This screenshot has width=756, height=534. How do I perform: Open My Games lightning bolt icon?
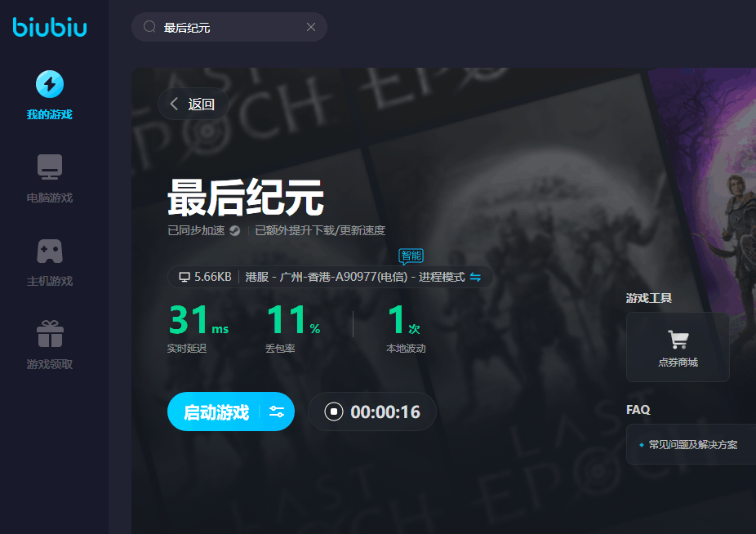[50, 84]
